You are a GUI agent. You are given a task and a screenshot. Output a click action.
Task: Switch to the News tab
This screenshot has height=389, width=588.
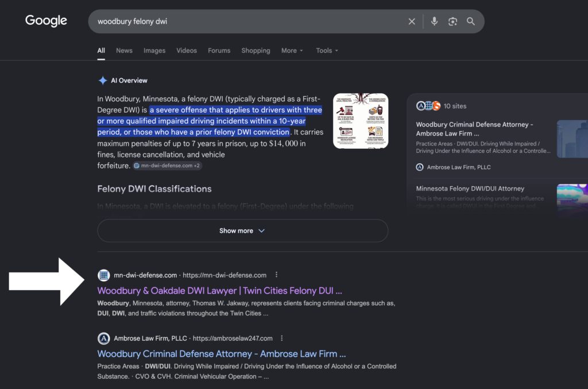click(124, 51)
